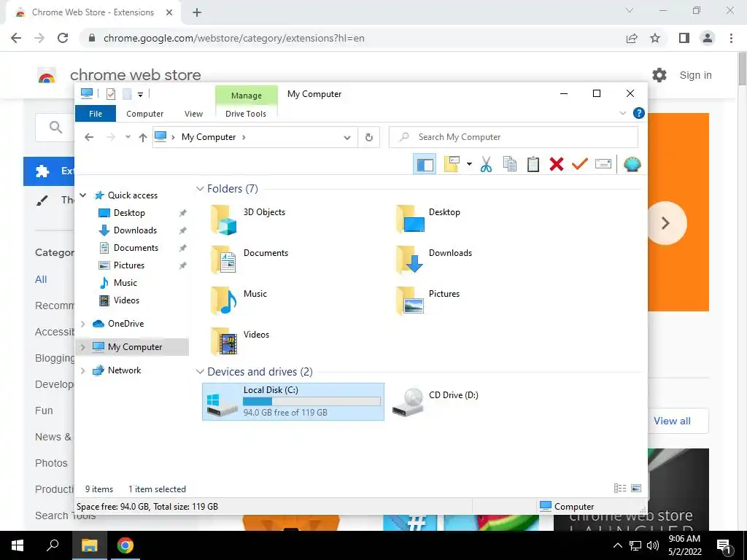Click the Classic Shell settings shell icon
This screenshot has width=747, height=560.
632,165
